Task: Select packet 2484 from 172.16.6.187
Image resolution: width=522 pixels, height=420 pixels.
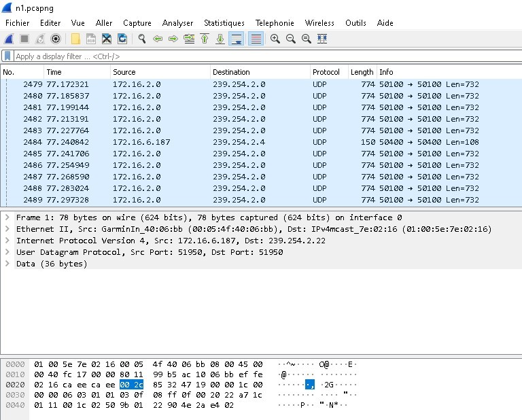Action: [261, 142]
